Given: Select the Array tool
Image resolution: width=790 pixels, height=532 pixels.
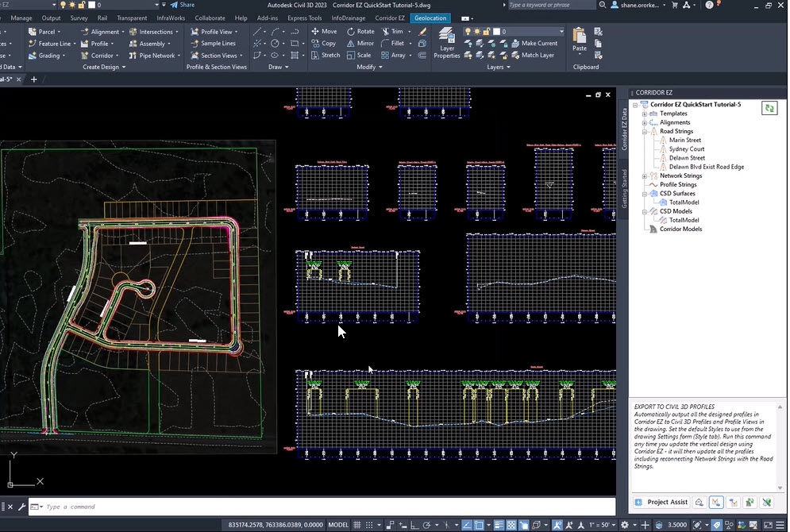Looking at the screenshot, I should tap(394, 56).
